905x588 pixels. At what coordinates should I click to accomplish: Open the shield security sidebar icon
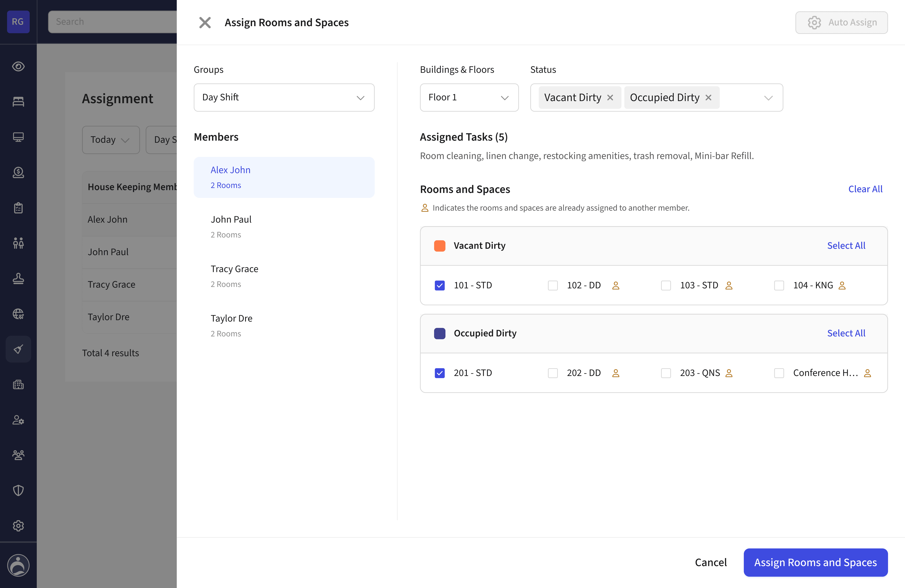coord(18,490)
